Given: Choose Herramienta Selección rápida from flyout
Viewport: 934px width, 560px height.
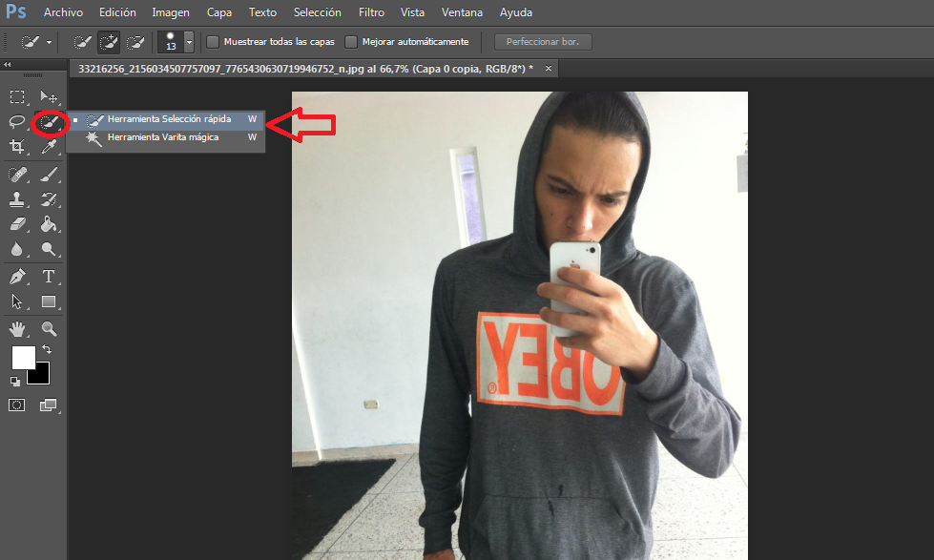Looking at the screenshot, I should 166,120.
